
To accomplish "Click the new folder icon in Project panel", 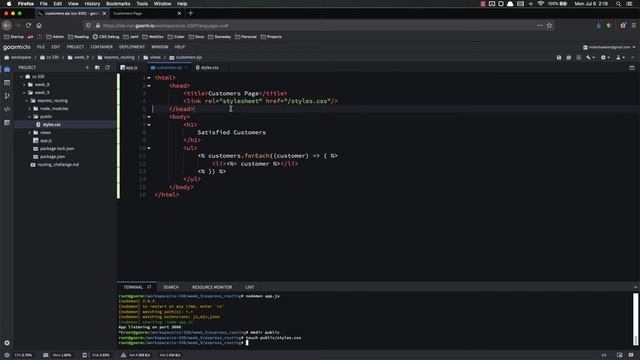I will click(x=97, y=67).
